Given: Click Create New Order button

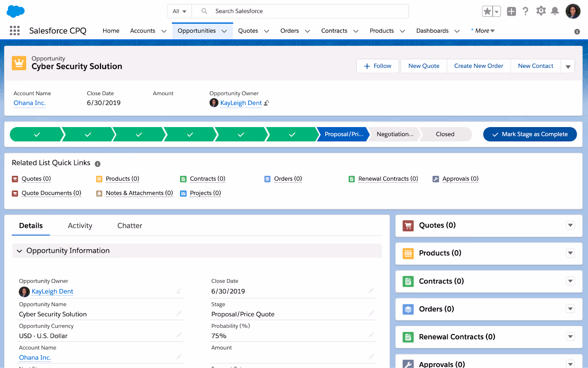Looking at the screenshot, I should click(479, 66).
